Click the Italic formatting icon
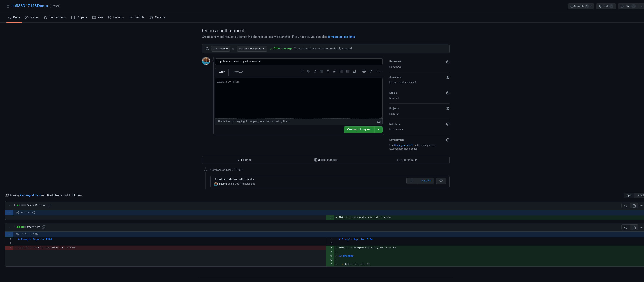Viewport: 644px width, 282px height. 315,72
